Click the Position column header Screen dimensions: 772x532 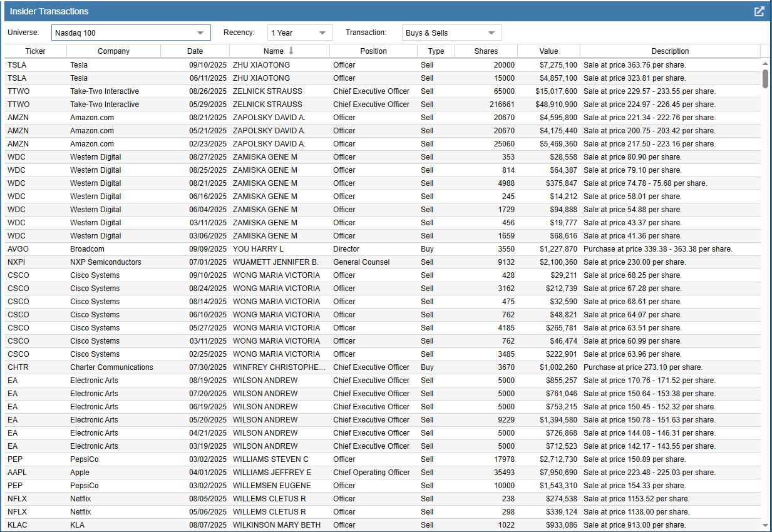click(373, 51)
